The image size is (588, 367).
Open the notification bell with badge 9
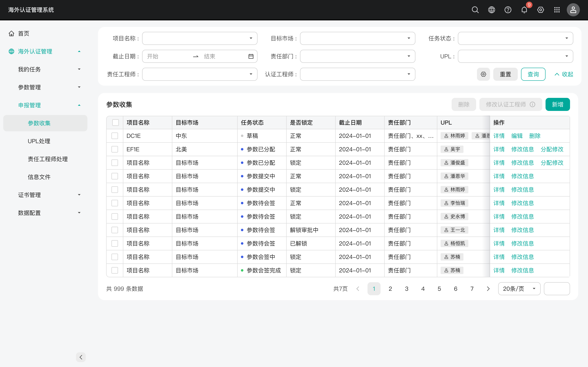tap(524, 10)
